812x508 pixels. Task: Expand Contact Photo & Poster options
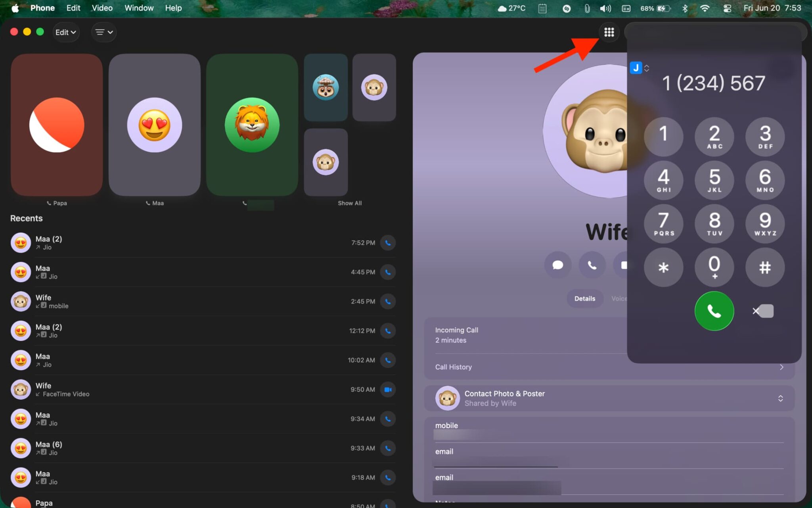[x=780, y=398]
